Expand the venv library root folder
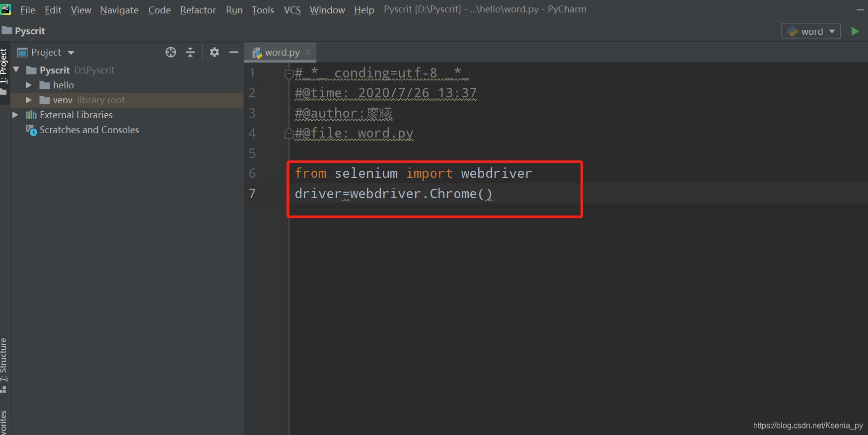This screenshot has width=868, height=435. 28,100
